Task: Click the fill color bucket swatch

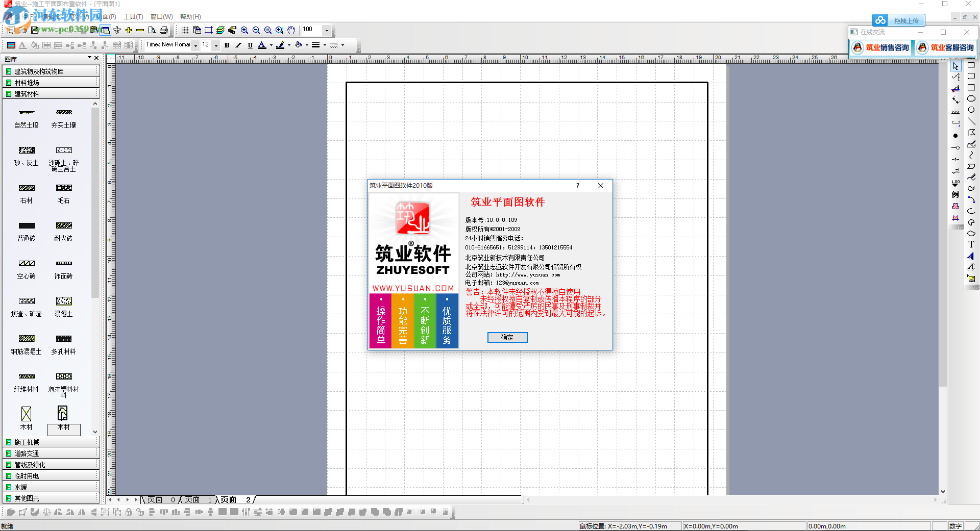Action: pyautogui.click(x=298, y=45)
